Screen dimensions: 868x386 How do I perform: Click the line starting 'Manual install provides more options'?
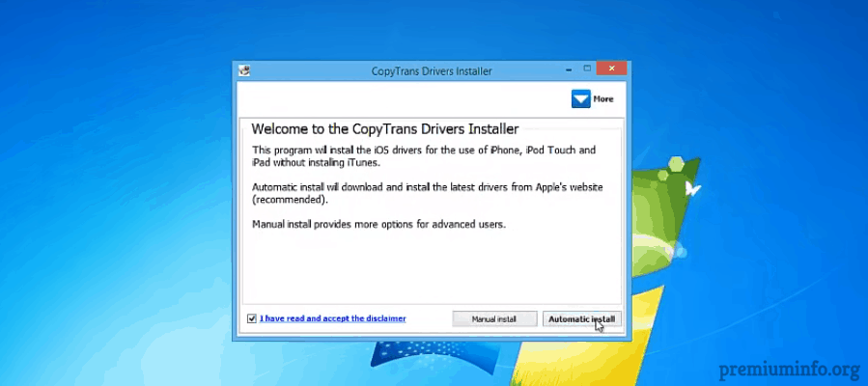[x=379, y=225]
